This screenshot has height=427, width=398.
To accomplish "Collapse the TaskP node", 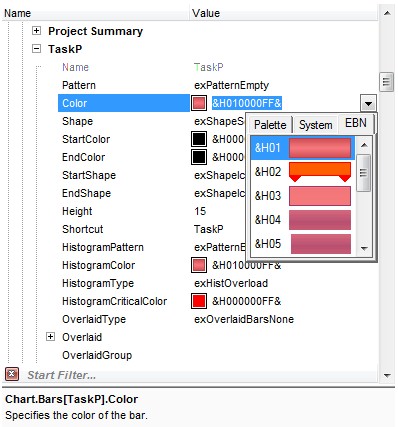I will pyautogui.click(x=36, y=49).
